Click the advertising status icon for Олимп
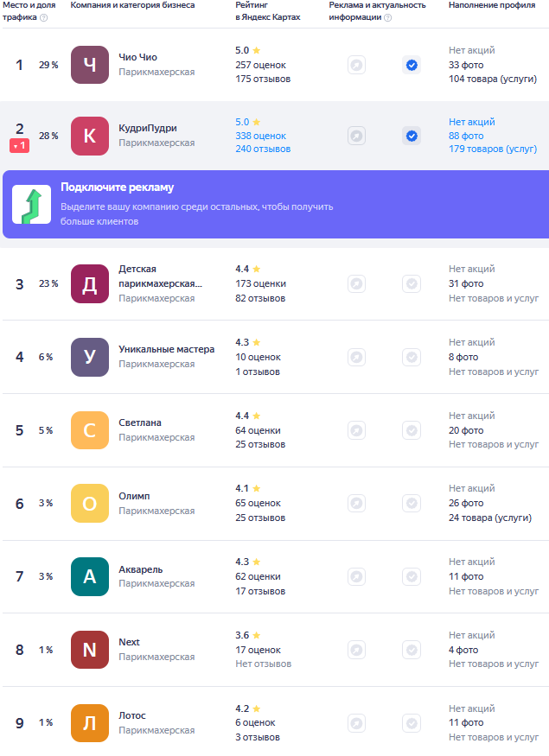The height and width of the screenshot is (756, 549). tap(356, 504)
